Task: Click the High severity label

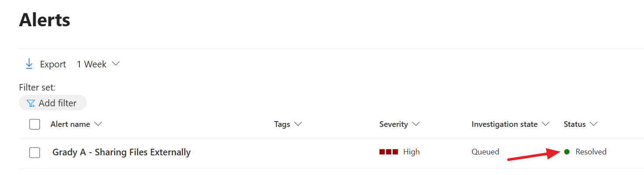Action: (x=411, y=152)
